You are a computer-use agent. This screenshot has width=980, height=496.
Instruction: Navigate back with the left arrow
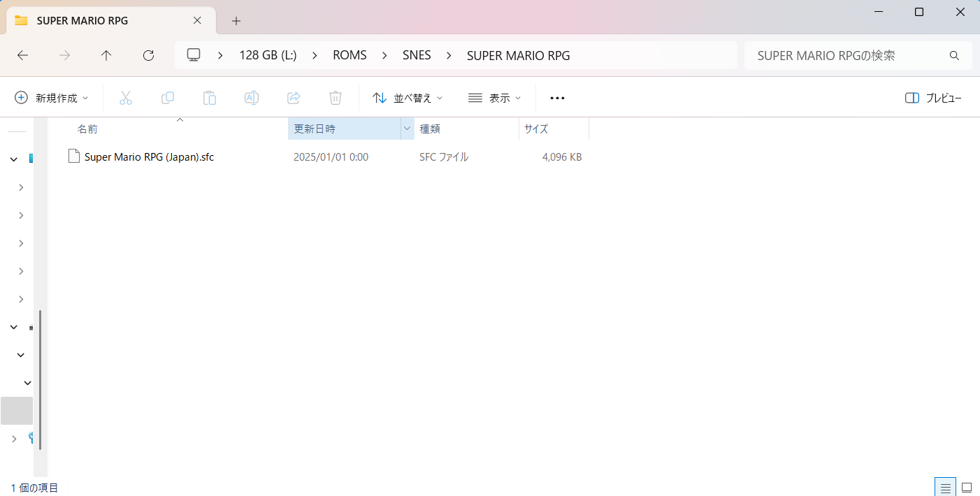[x=22, y=56]
